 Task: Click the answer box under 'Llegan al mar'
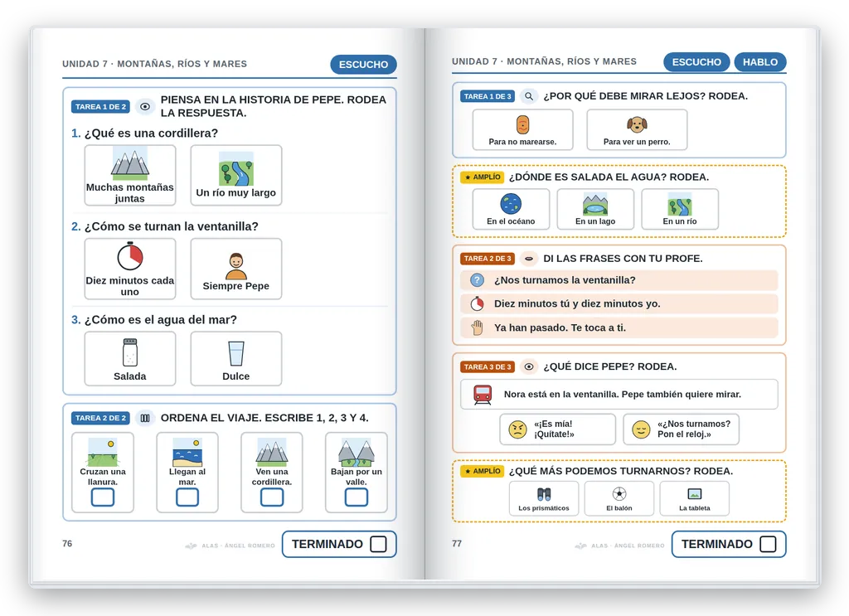[x=187, y=497]
